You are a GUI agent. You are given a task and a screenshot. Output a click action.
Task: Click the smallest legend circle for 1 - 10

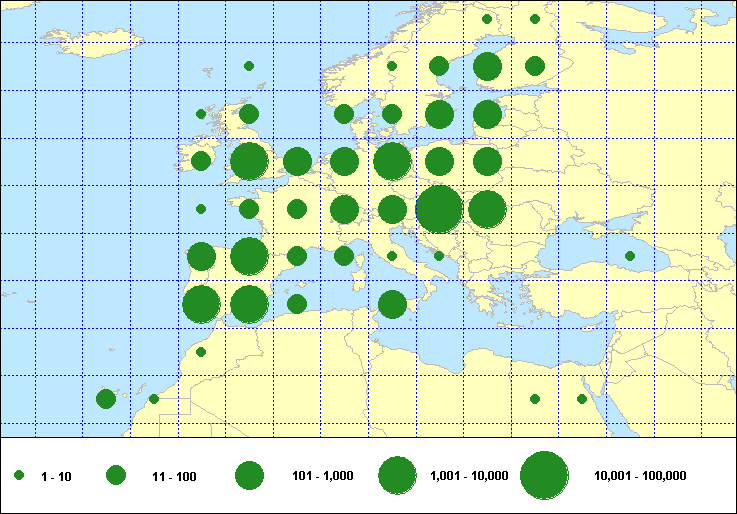tap(19, 476)
